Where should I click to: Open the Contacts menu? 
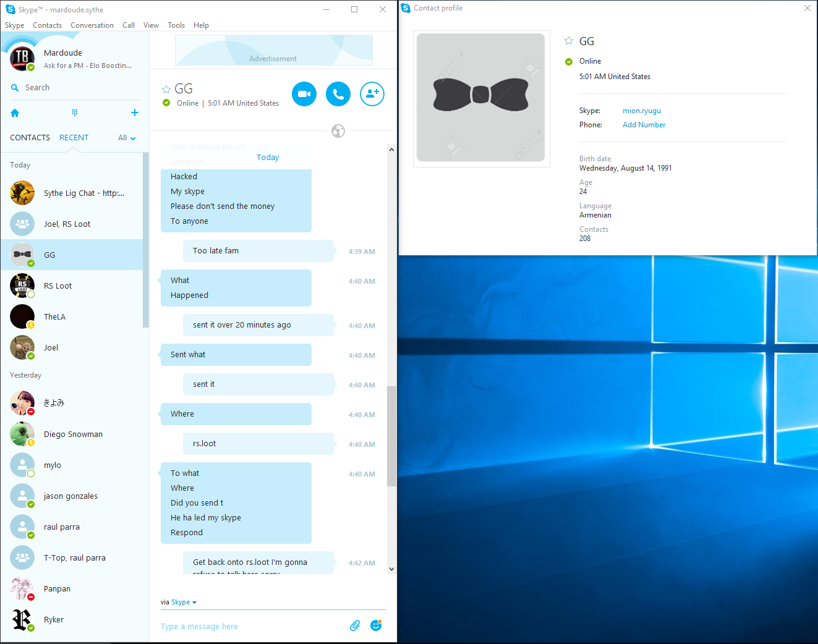point(47,25)
